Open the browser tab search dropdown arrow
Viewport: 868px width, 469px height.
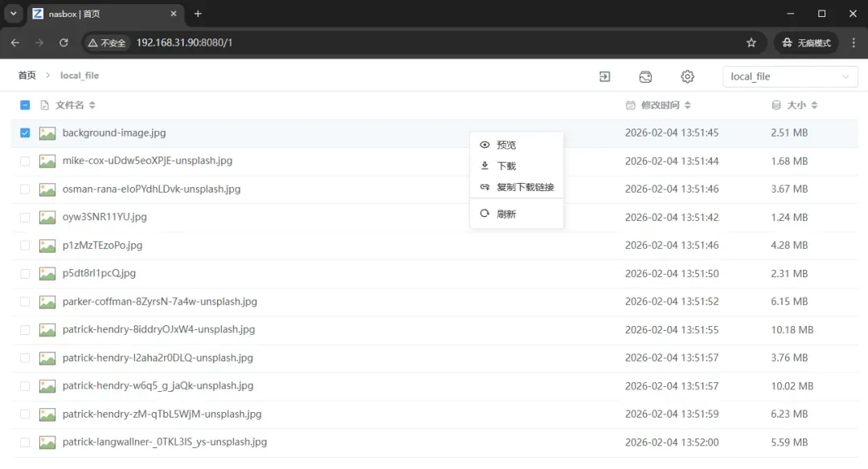14,14
